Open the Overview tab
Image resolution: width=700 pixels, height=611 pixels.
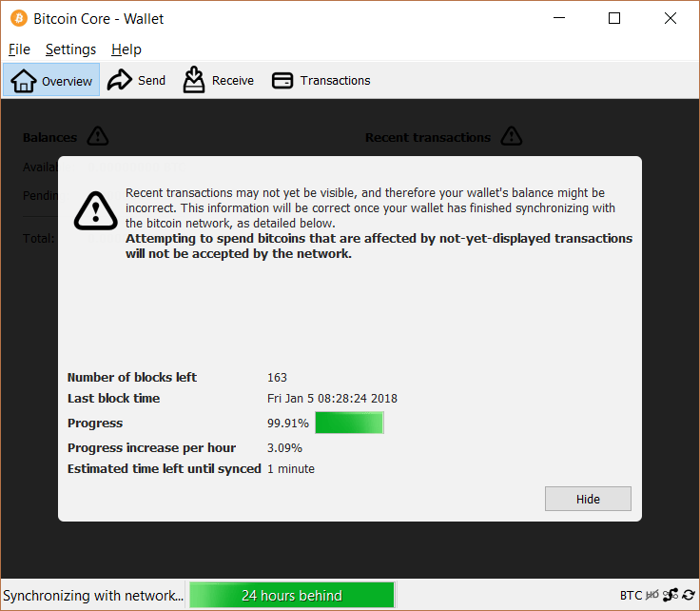[52, 81]
